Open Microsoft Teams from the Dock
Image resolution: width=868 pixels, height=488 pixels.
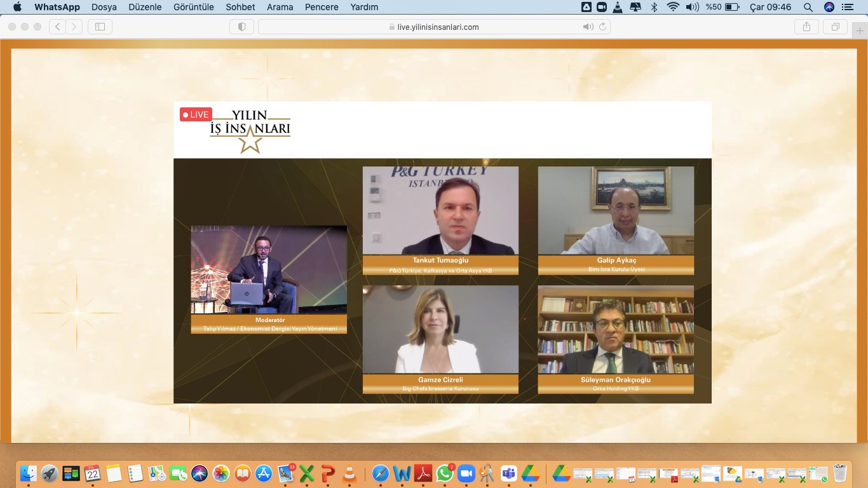509,473
